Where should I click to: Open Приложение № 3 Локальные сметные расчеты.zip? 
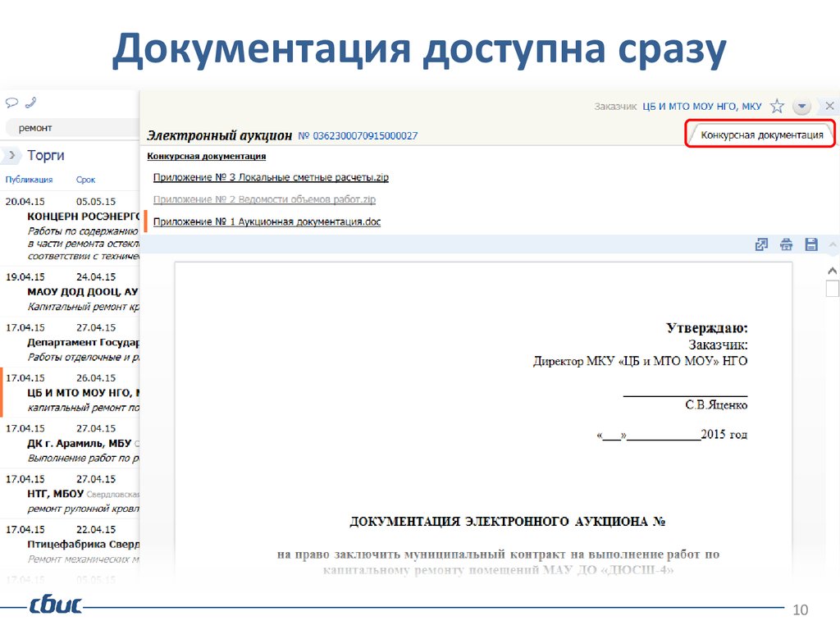(271, 178)
